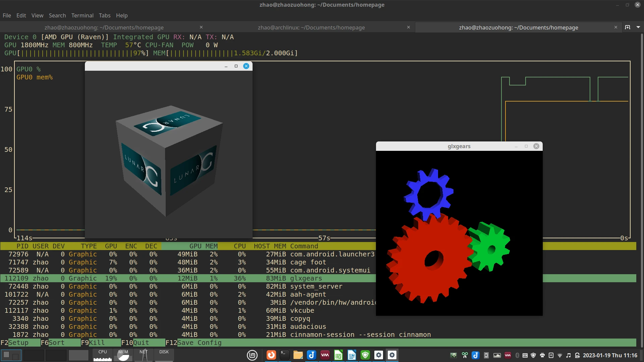This screenshot has height=362, width=644.
Task: Click the "GPU0 mem%" graph legend label
Action: (35, 77)
